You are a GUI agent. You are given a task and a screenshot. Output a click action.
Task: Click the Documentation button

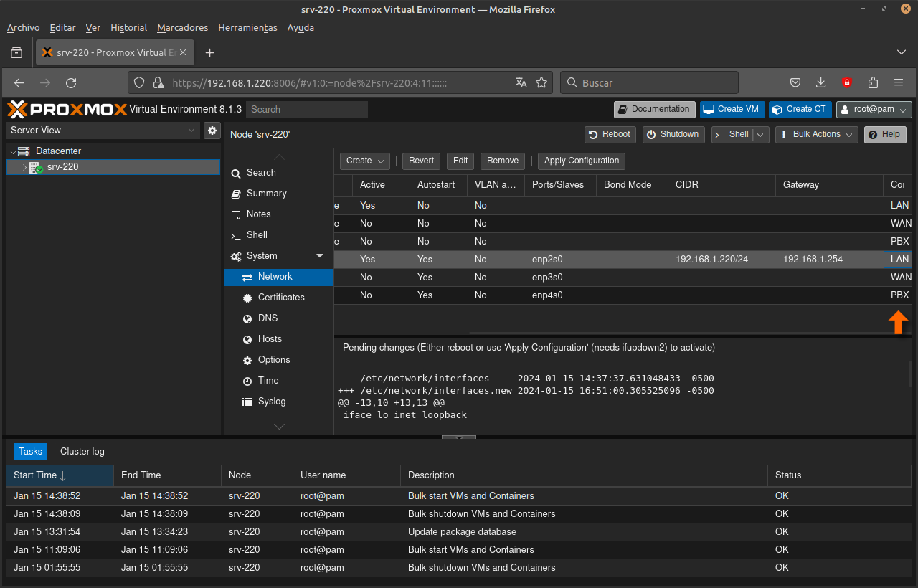655,110
